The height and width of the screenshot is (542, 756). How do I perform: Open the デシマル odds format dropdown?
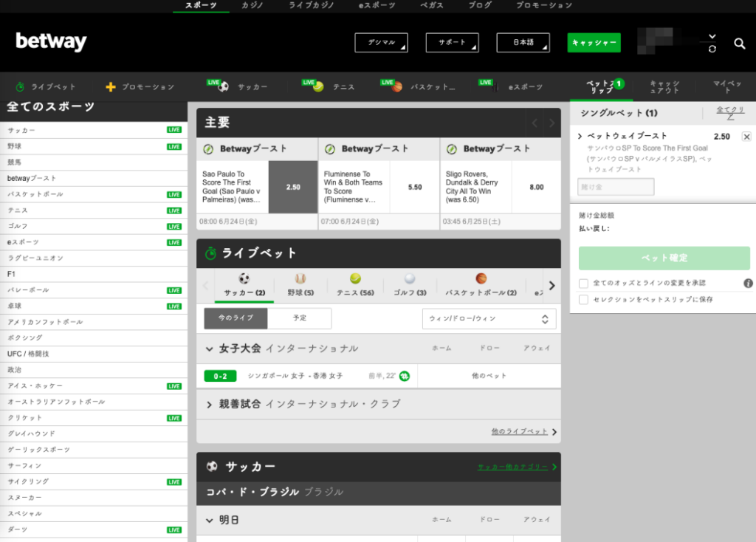coord(381,43)
